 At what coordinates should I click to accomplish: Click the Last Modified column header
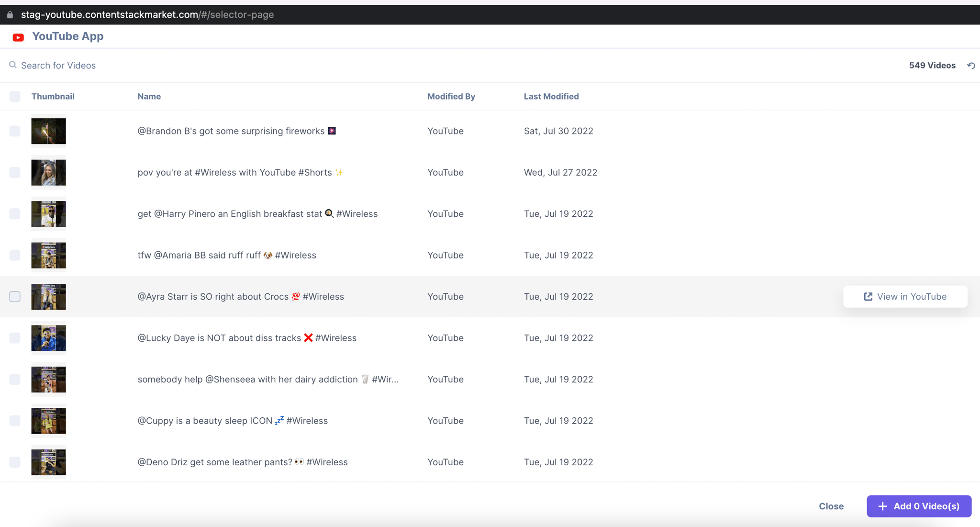[x=551, y=97]
